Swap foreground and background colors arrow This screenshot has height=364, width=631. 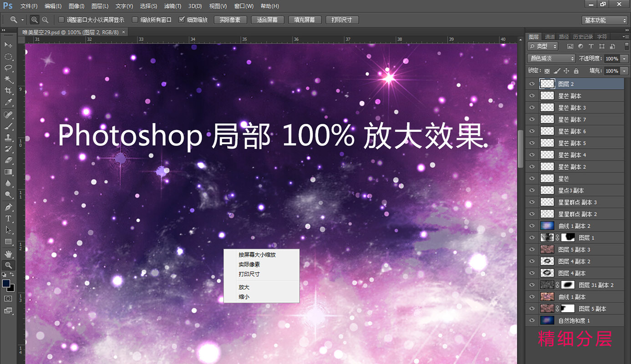click(x=12, y=275)
